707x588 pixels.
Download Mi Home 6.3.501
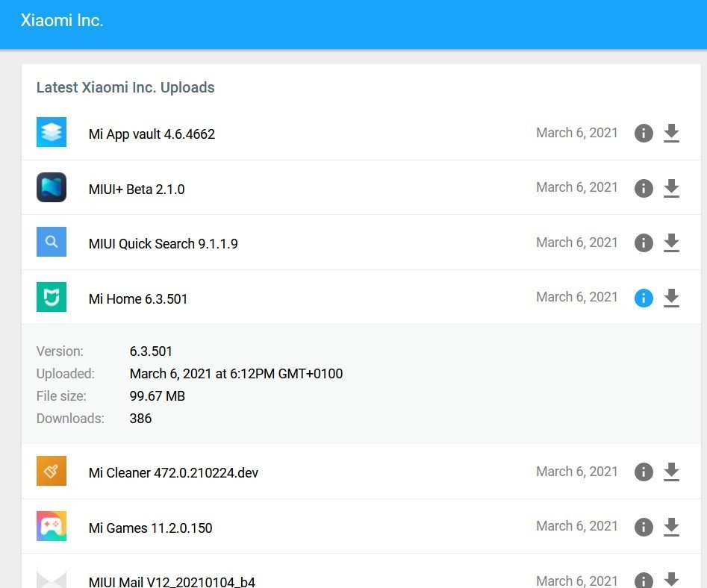pyautogui.click(x=671, y=298)
